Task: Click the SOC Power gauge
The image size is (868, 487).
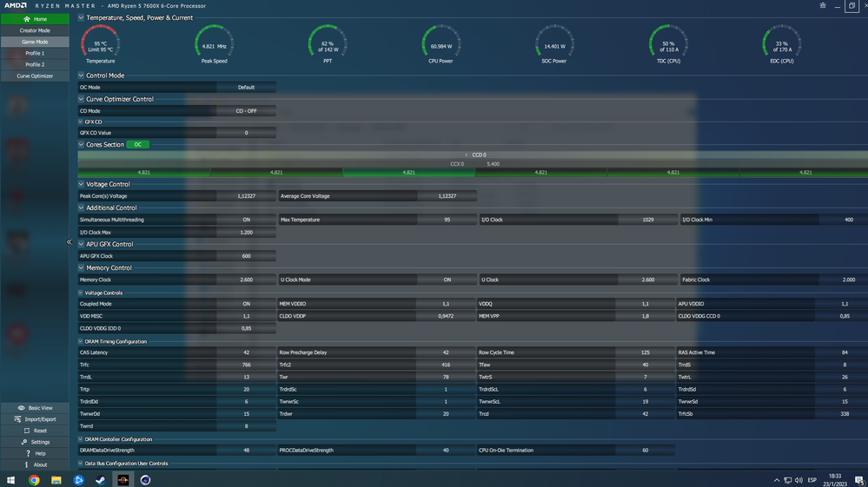Action: pos(554,43)
